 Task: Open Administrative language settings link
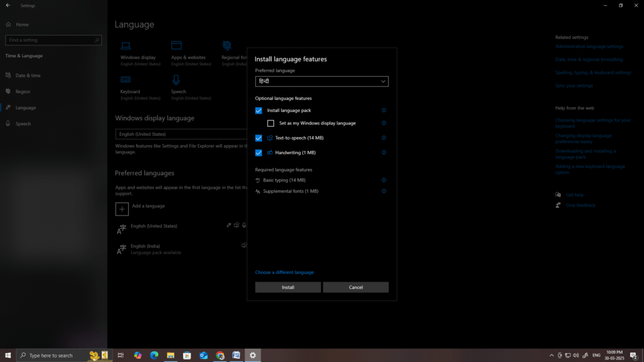point(589,47)
